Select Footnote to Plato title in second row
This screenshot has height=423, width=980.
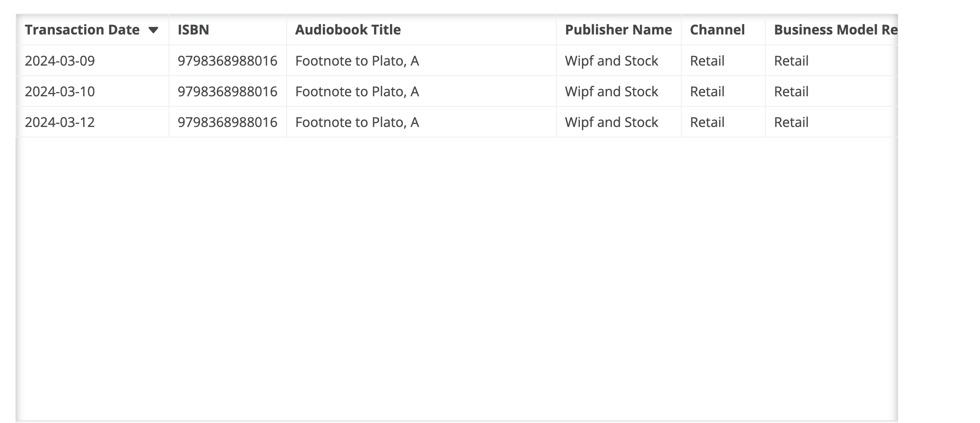pos(357,92)
